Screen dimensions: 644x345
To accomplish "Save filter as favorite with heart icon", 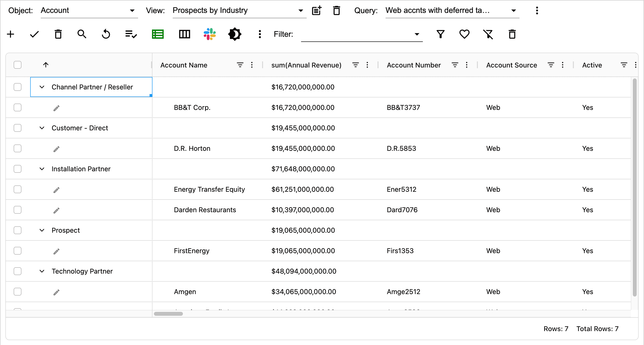I will pos(464,34).
